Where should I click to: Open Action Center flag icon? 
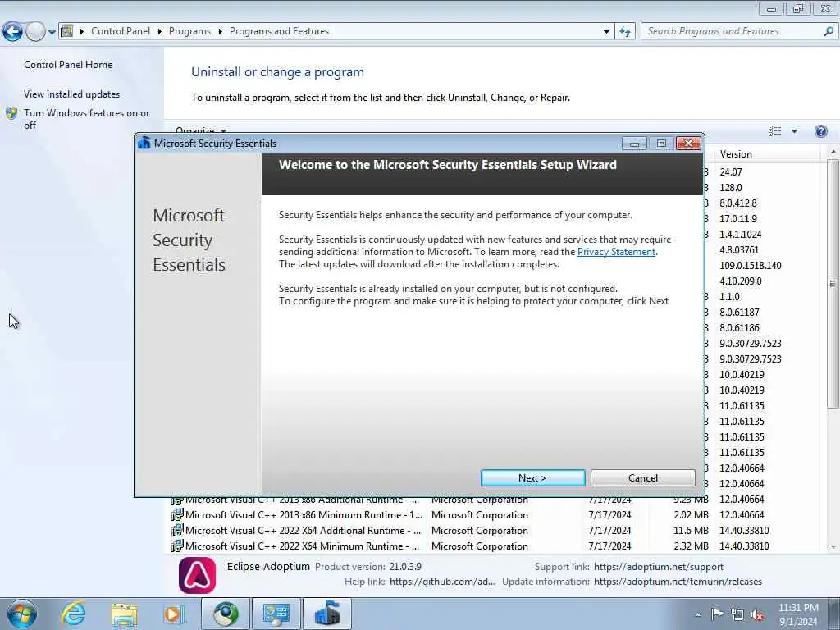pyautogui.click(x=717, y=614)
